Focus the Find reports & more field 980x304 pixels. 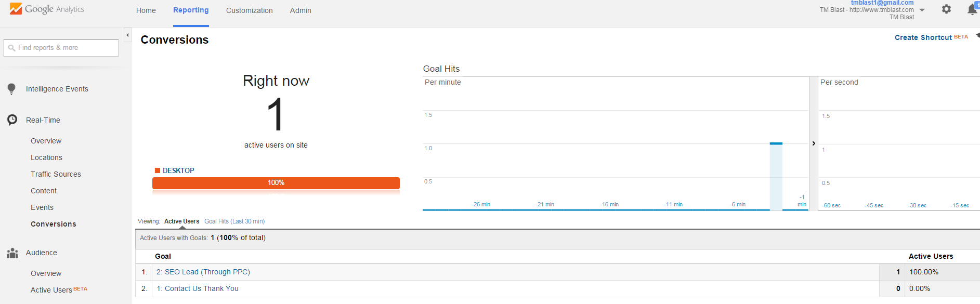[x=61, y=48]
